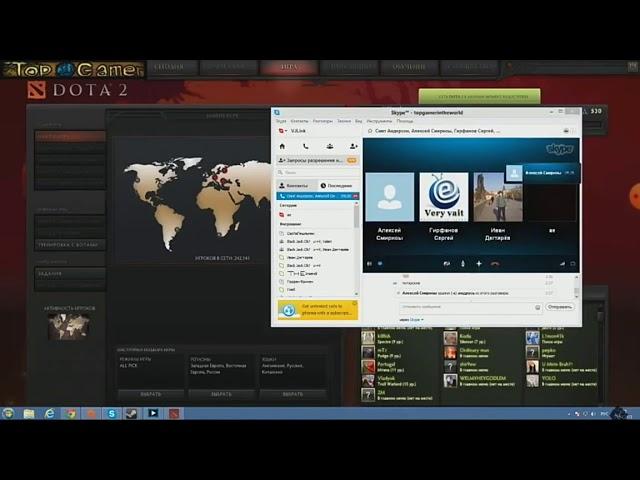Open the contact requests bar in Skype
Screen dimensions: 640x480
point(318,160)
